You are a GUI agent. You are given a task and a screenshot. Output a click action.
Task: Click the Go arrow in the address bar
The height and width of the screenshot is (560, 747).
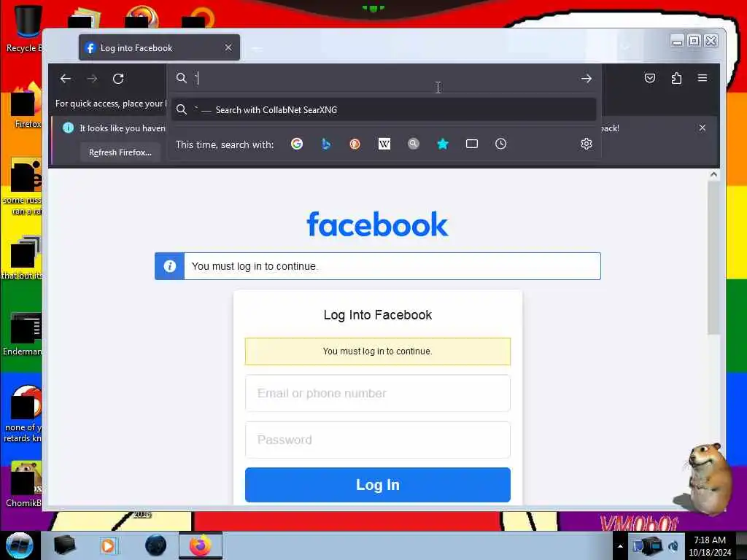coord(587,79)
